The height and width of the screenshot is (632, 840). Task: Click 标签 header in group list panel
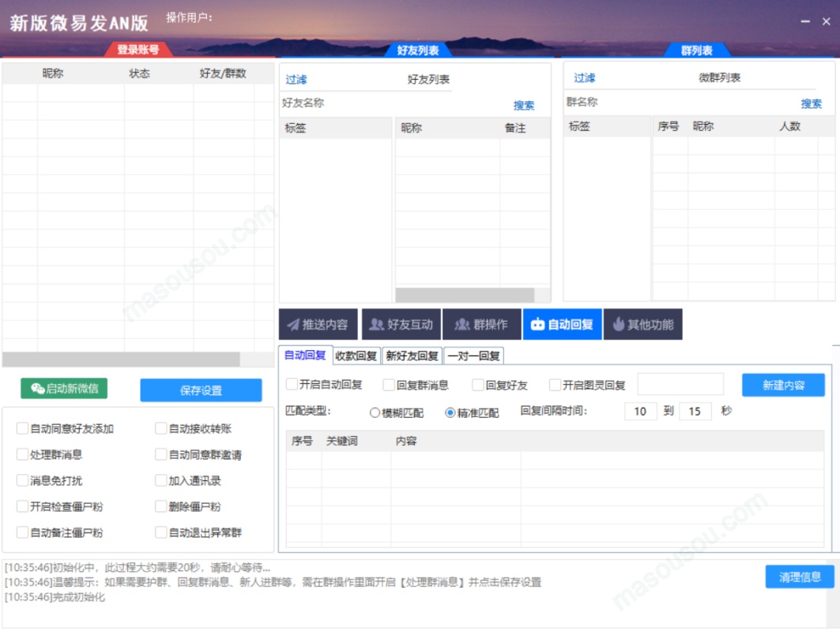coord(579,126)
